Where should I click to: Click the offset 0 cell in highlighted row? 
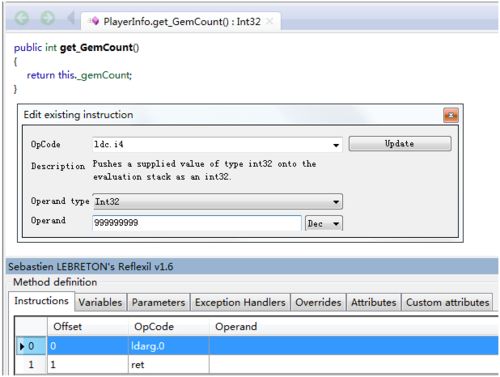tap(88, 346)
